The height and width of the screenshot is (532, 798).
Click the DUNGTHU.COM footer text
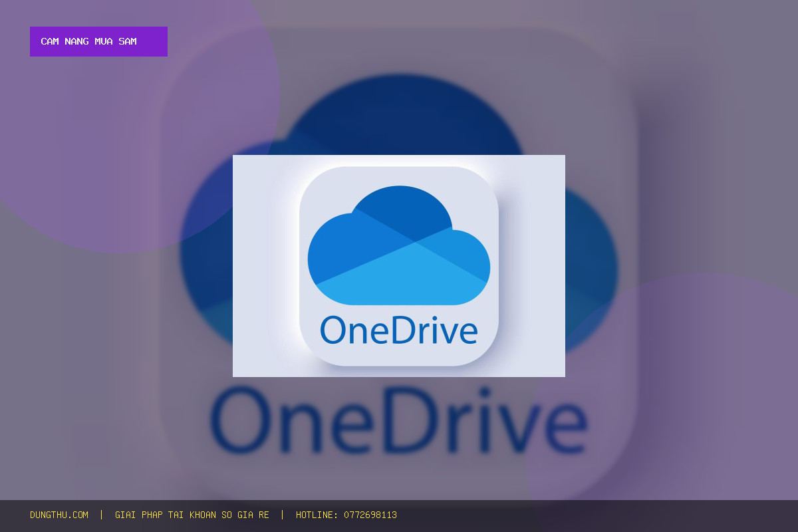pyautogui.click(x=59, y=515)
